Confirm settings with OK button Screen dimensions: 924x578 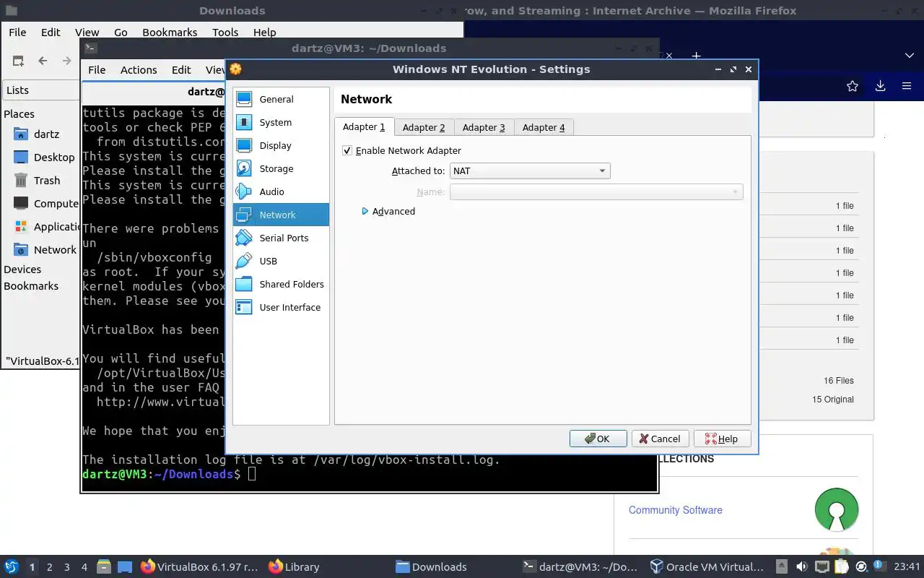[x=598, y=439]
